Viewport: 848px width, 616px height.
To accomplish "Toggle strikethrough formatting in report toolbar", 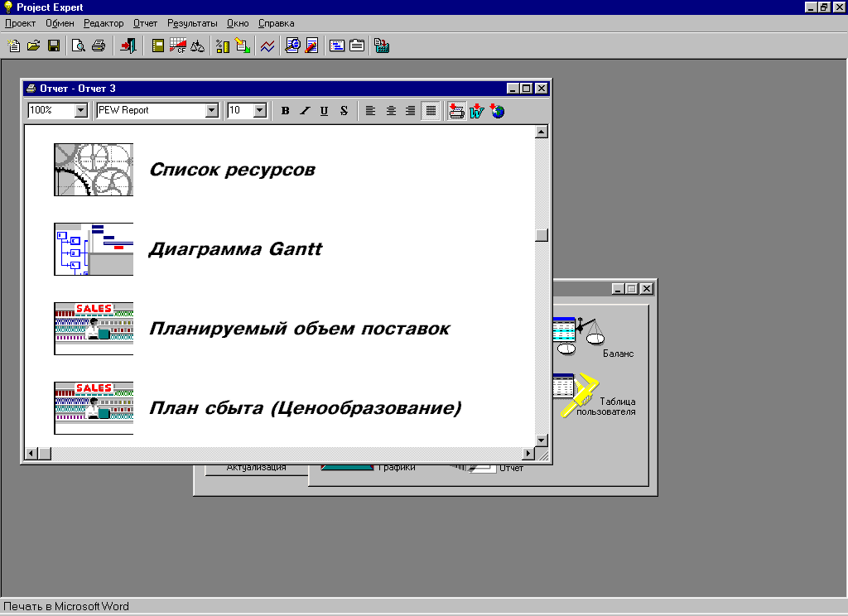I will 344,111.
